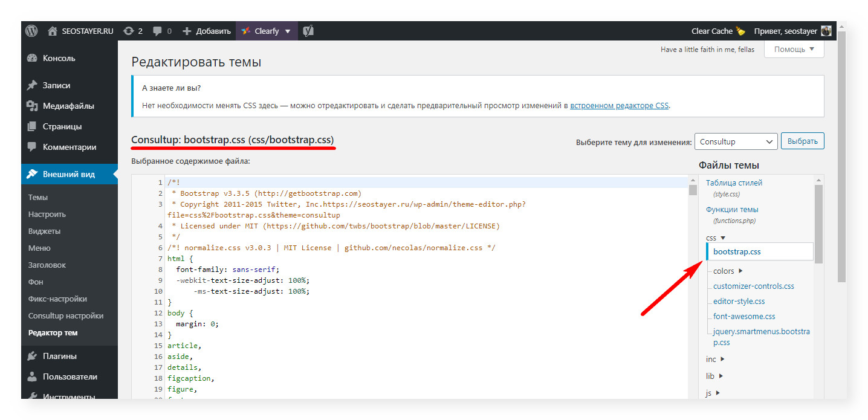Screen dimensions: 868x420
Task: Click the Пользователи user icon
Action: pyautogui.click(x=33, y=376)
